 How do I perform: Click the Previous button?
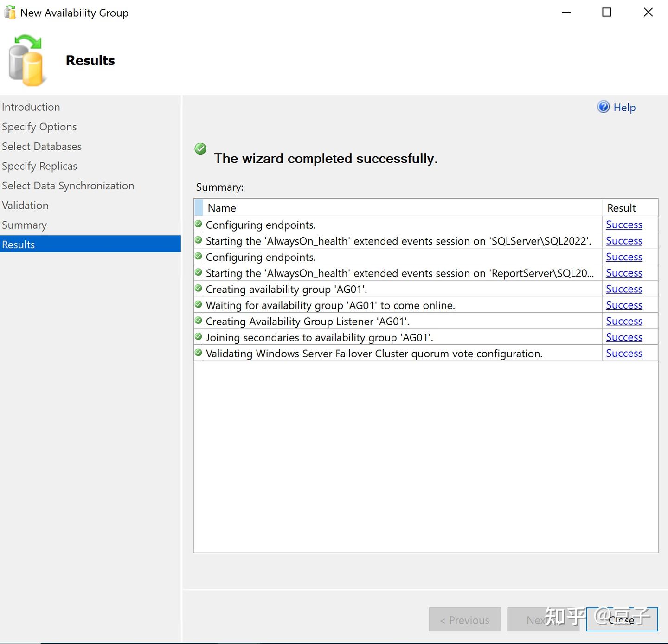(465, 619)
